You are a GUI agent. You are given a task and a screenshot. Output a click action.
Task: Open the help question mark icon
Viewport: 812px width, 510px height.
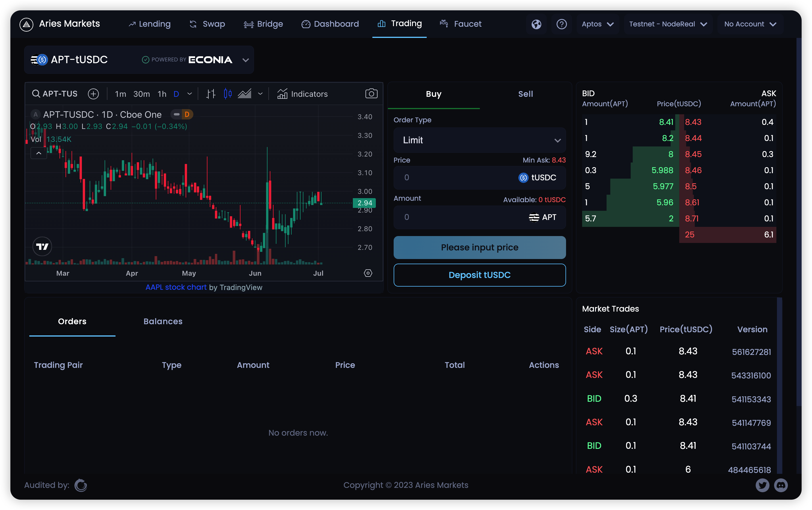(561, 24)
